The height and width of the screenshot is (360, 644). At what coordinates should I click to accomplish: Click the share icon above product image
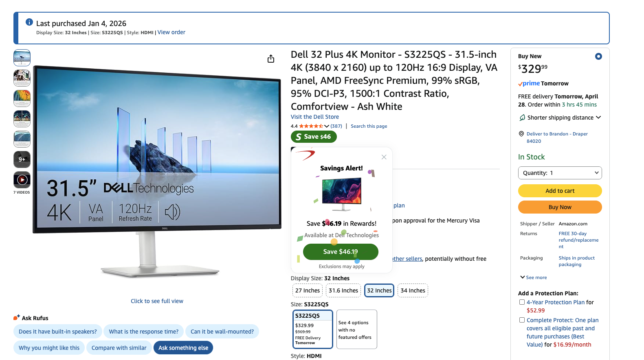point(271,59)
